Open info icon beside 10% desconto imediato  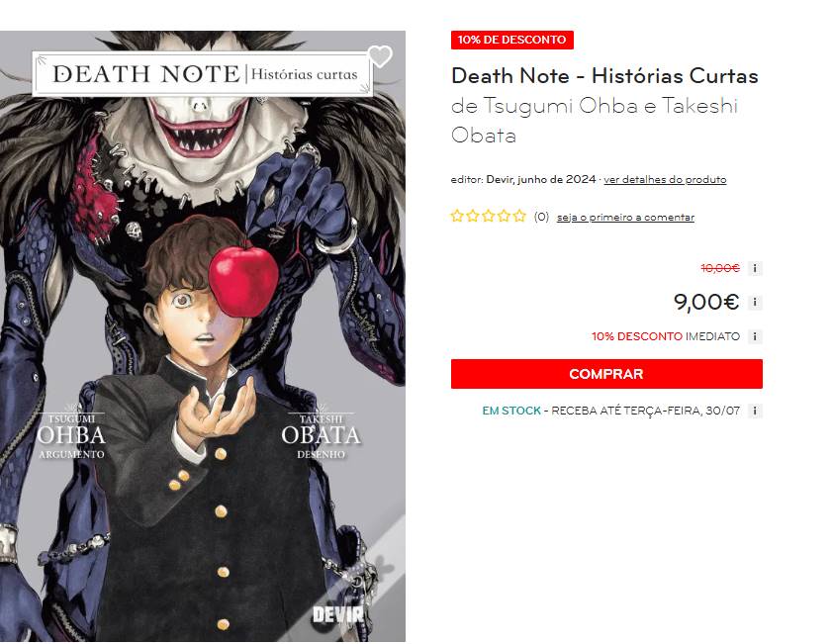(755, 336)
